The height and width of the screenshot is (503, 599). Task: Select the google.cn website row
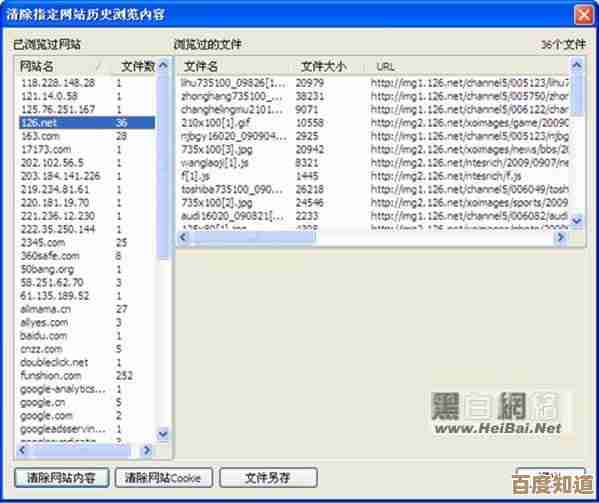point(87,403)
